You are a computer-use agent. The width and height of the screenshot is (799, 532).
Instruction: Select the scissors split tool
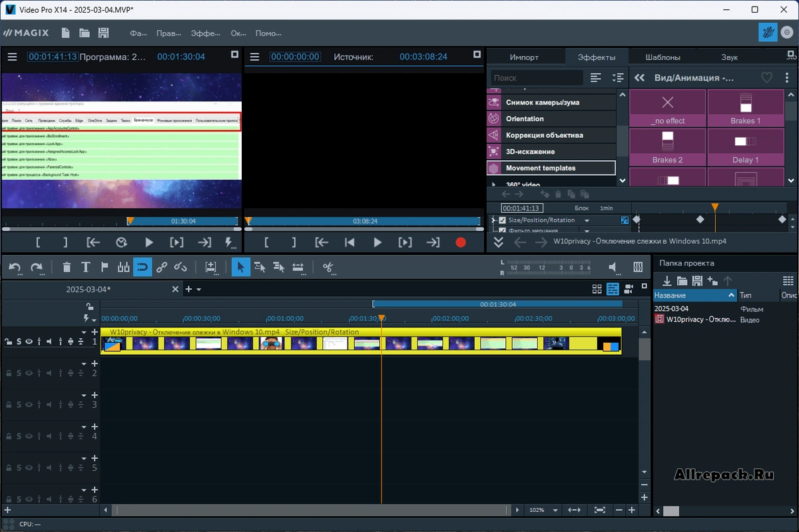(328, 267)
